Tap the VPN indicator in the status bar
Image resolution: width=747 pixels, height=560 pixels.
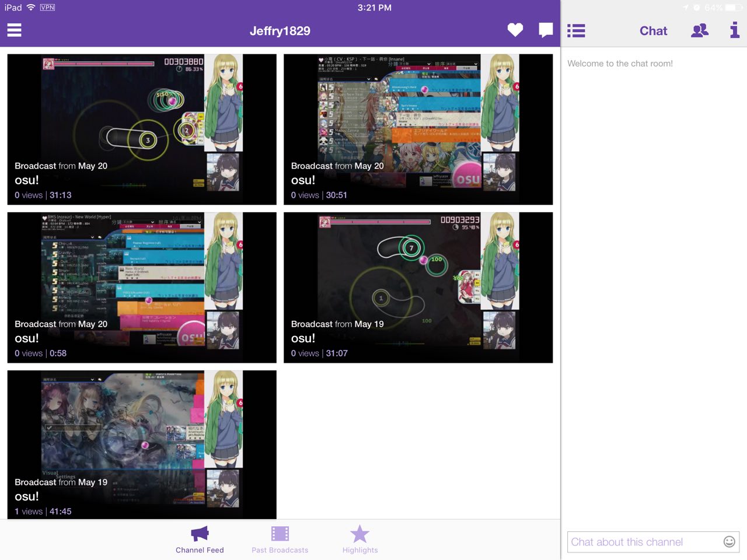(x=47, y=8)
